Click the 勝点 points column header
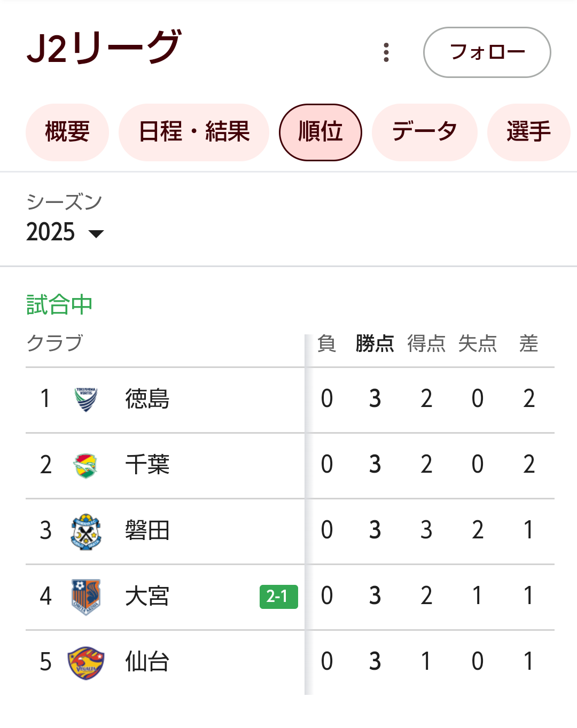This screenshot has height=728, width=577. [375, 343]
